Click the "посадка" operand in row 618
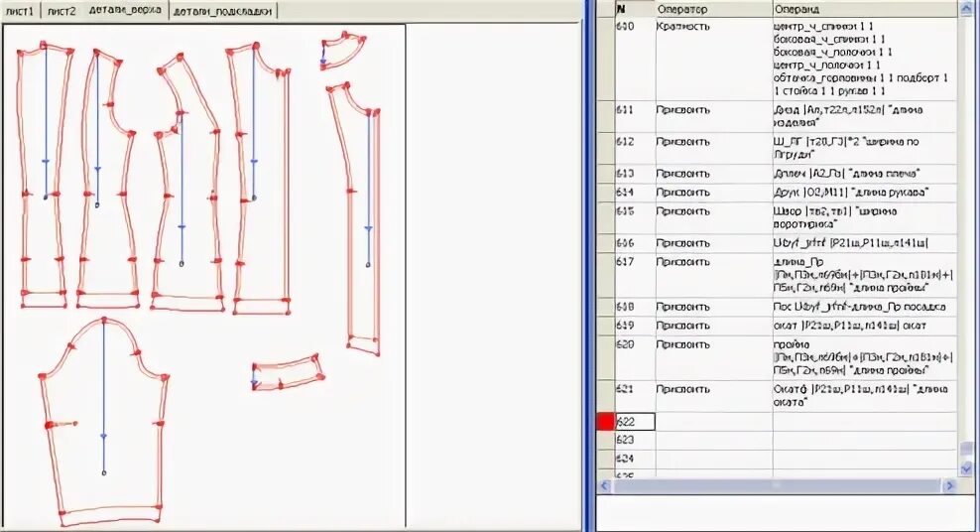980x532 pixels. pyautogui.click(x=864, y=307)
